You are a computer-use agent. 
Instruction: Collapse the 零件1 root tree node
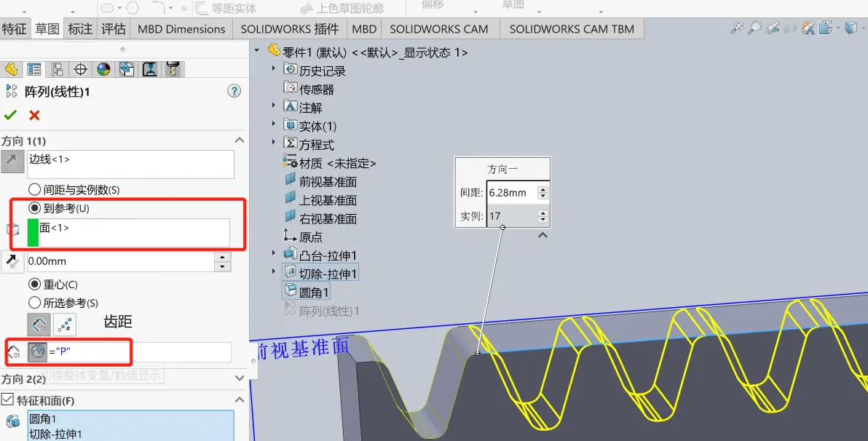coord(257,50)
